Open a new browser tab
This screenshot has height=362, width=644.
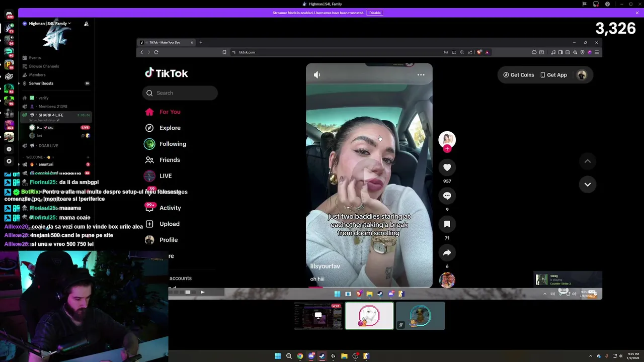pyautogui.click(x=201, y=43)
